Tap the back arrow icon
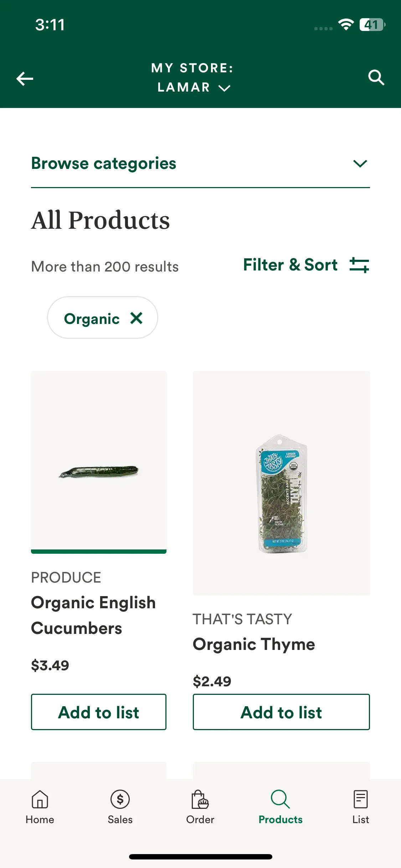Viewport: 401px width, 868px height. coord(25,78)
